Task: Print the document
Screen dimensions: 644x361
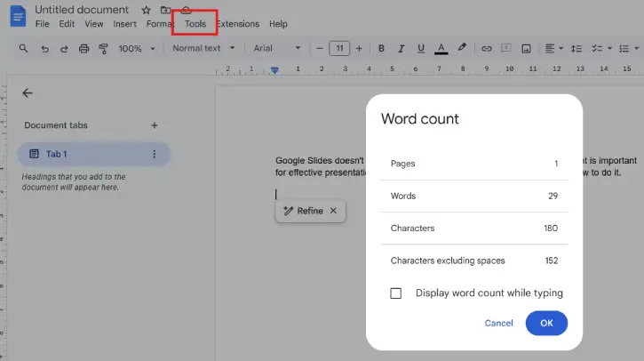Action: click(x=83, y=49)
